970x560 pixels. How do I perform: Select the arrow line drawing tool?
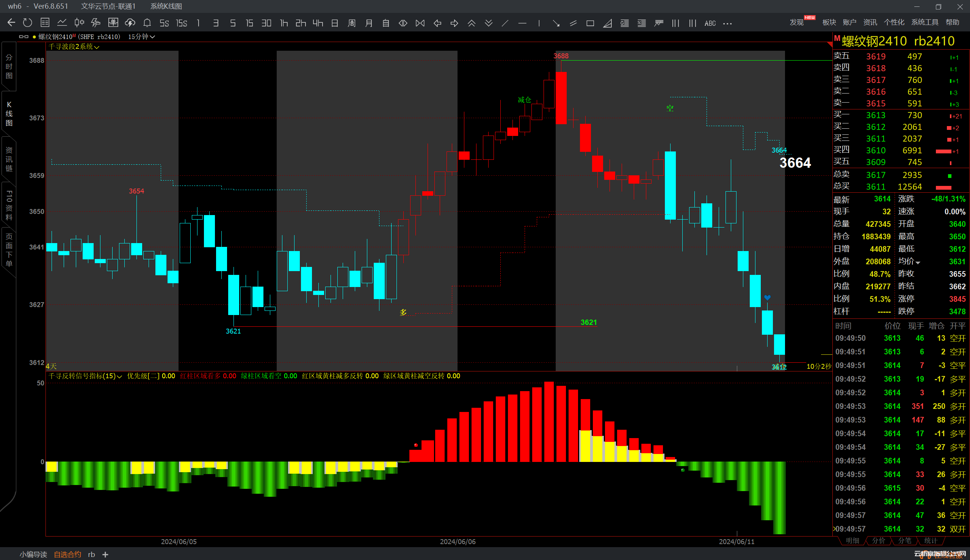[x=556, y=23]
